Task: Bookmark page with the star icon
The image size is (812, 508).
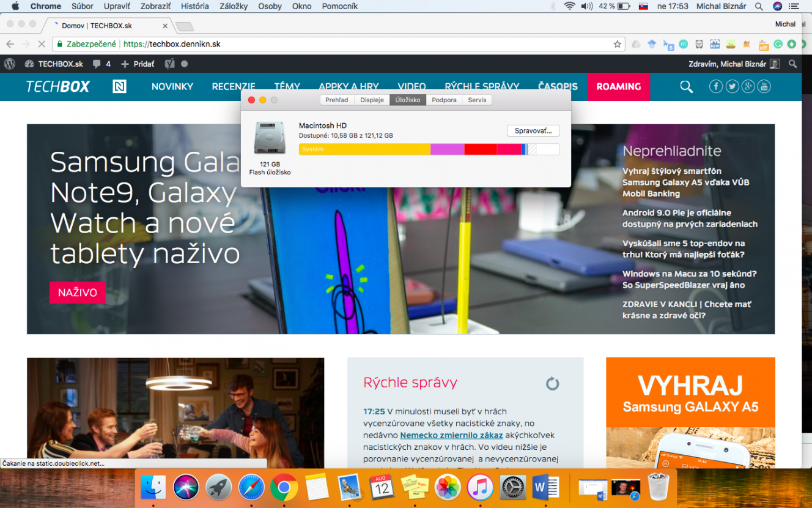Action: tap(618, 44)
